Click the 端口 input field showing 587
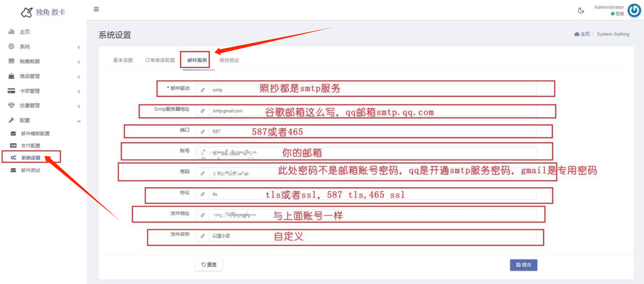Screen dimensions: 644x284 pyautogui.click(x=372, y=132)
